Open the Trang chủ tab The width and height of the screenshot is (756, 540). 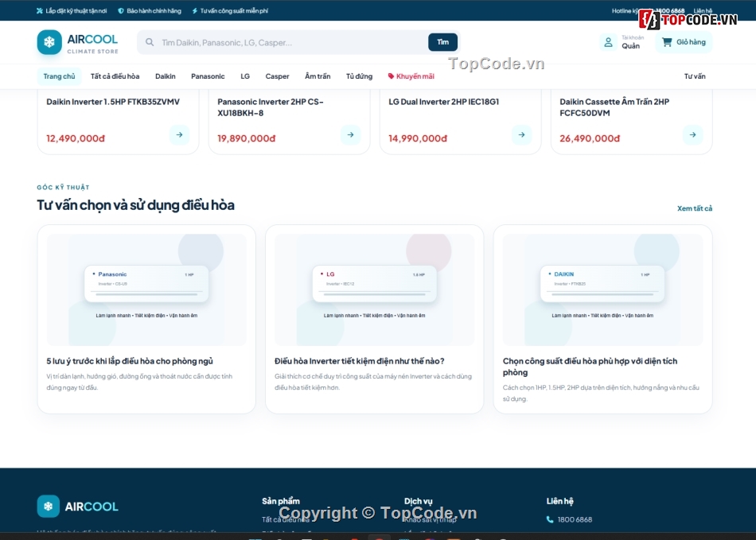click(x=60, y=76)
